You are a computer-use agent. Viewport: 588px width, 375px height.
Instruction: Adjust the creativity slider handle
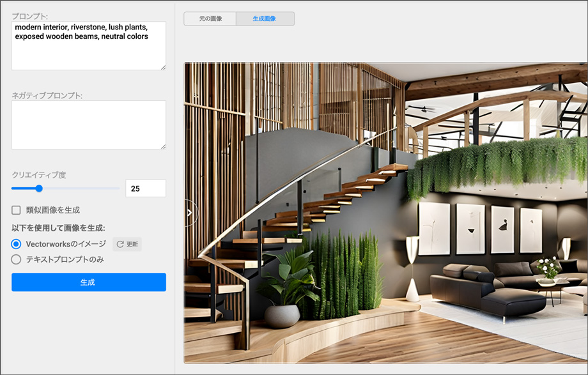39,188
